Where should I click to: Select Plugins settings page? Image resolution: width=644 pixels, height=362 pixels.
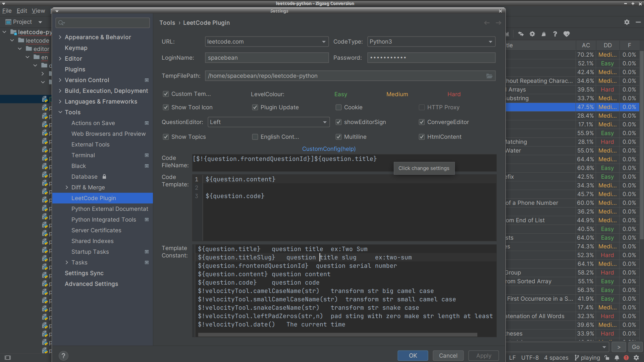pos(75,69)
